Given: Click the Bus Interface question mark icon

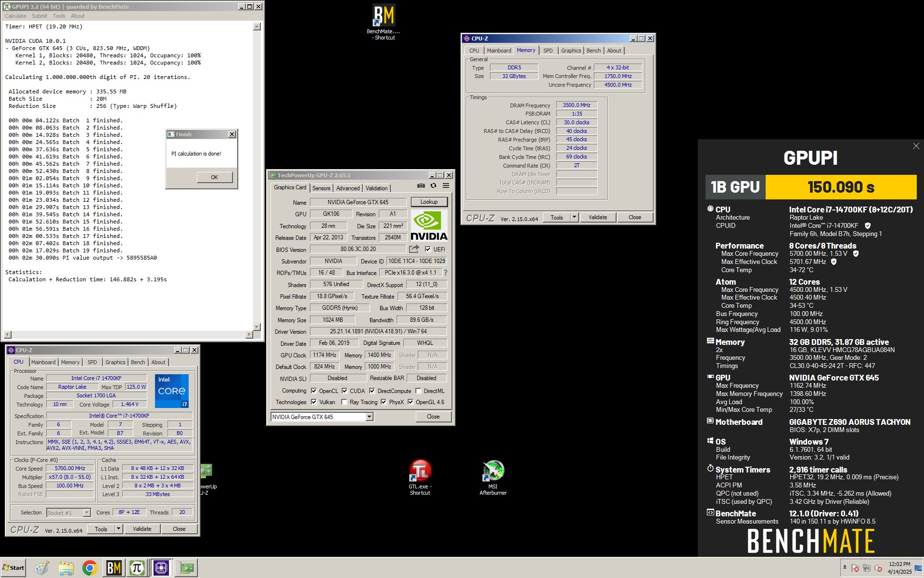Looking at the screenshot, I should 446,273.
